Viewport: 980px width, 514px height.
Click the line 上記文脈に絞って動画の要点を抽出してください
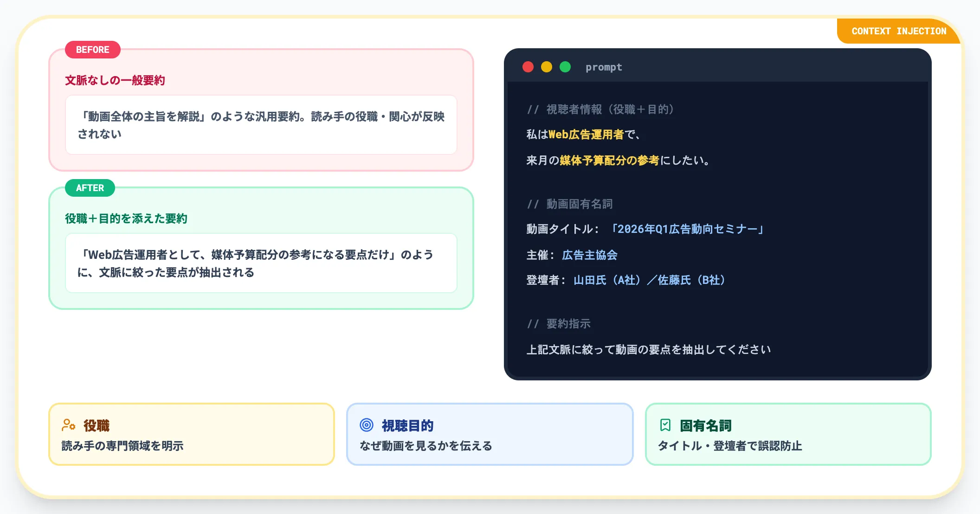coord(649,350)
